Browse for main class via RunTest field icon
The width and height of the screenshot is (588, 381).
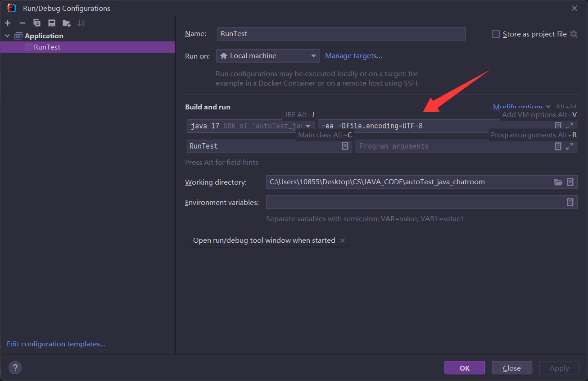[x=345, y=146]
